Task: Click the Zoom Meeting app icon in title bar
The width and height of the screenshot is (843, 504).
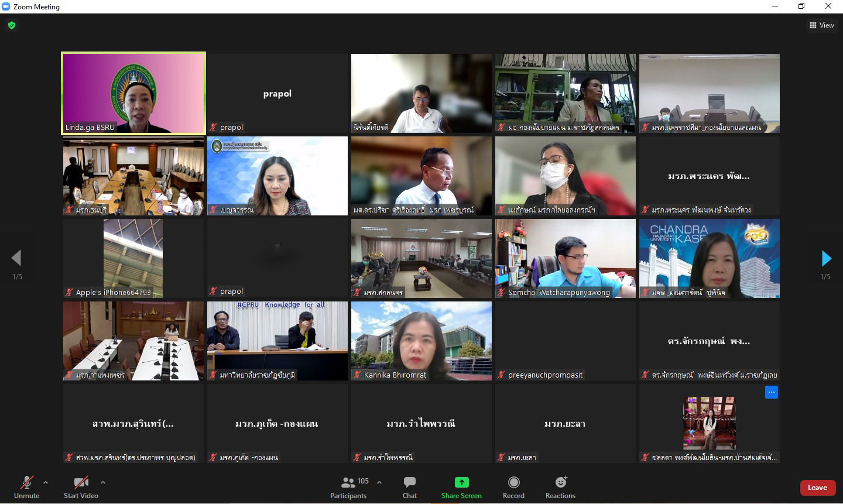Action: click(x=6, y=6)
